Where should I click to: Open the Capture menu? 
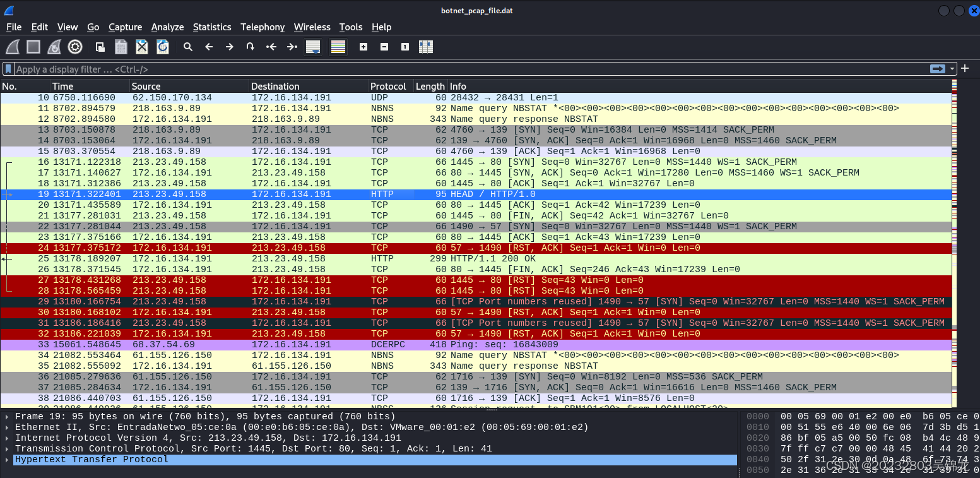125,27
